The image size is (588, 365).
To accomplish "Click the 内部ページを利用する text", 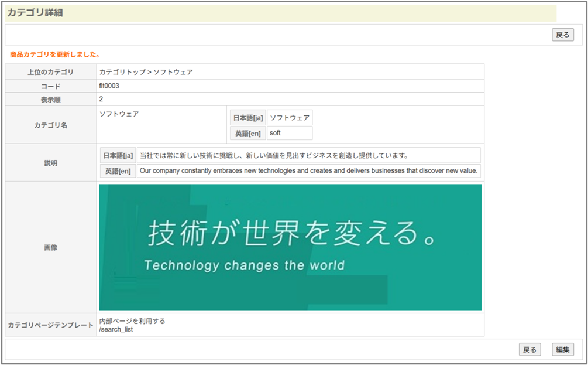I will pyautogui.click(x=132, y=321).
